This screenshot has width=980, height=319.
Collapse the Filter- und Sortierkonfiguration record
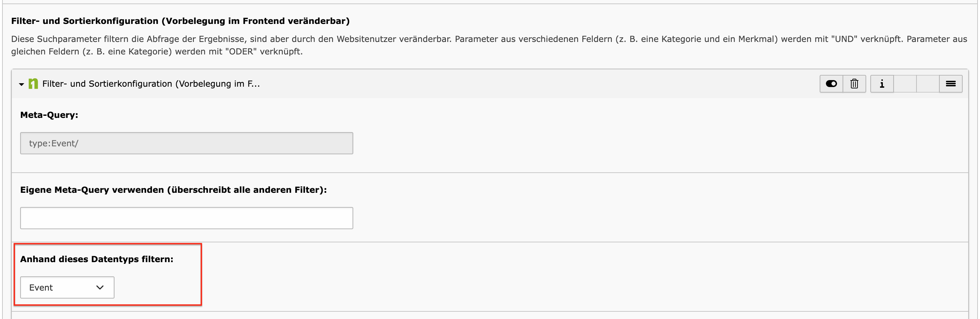pos(21,84)
